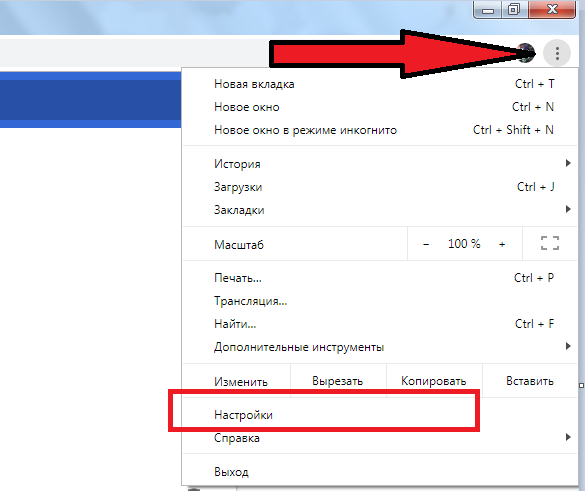Image resolution: width=585 pixels, height=491 pixels.
Task: Expand the История submenu arrow
Action: 568,163
